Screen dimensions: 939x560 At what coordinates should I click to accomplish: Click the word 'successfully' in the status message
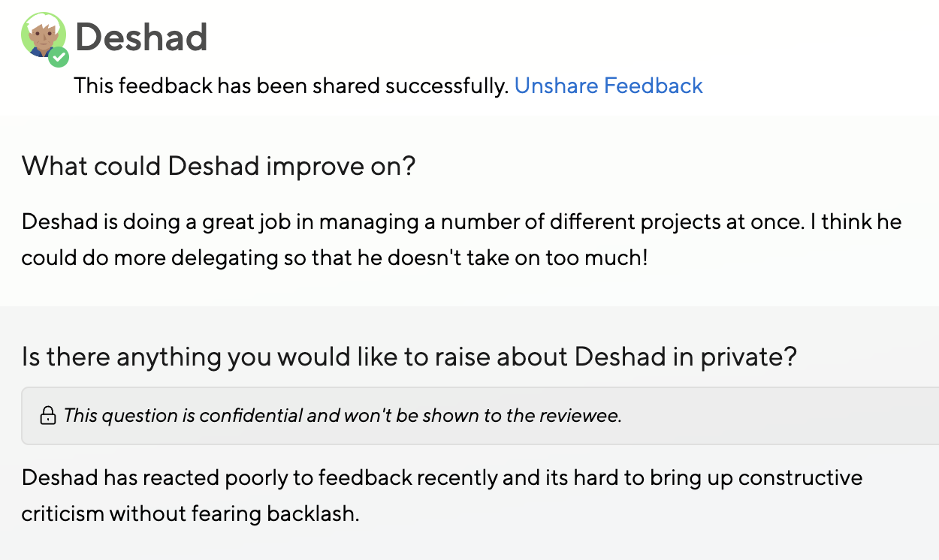(x=447, y=86)
